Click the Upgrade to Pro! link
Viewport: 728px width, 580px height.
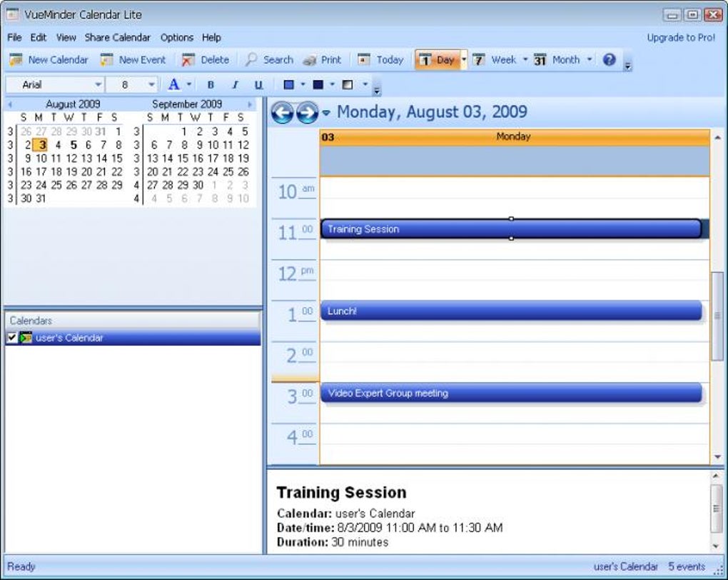tap(681, 38)
